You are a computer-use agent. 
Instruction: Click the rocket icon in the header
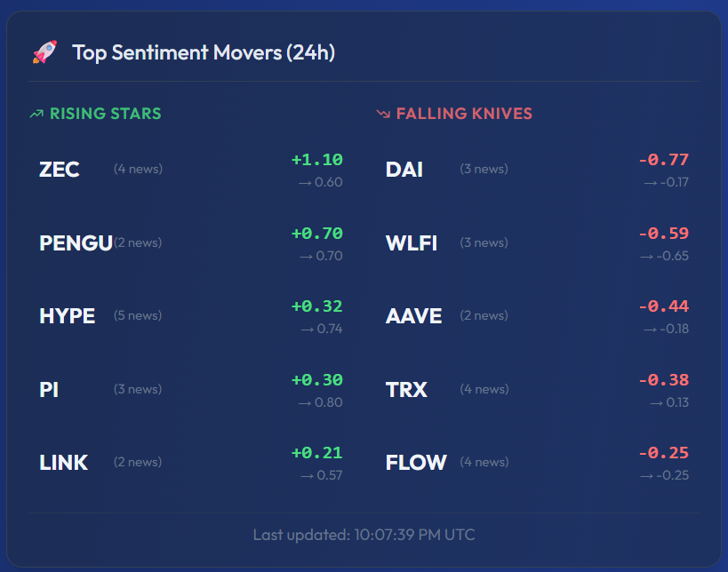[44, 52]
